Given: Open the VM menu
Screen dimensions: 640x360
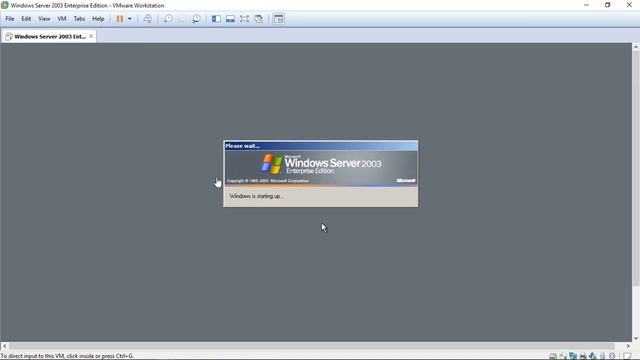Looking at the screenshot, I should tap(62, 19).
